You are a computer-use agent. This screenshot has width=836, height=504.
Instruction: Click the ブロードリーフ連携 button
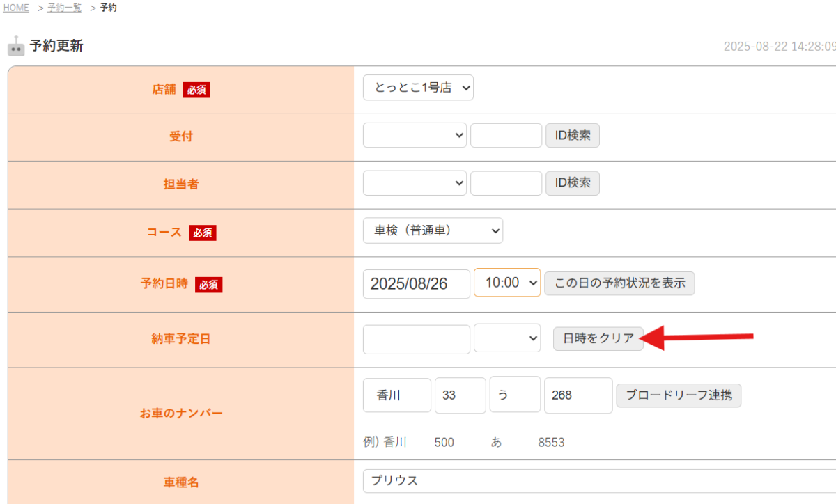coord(679,395)
